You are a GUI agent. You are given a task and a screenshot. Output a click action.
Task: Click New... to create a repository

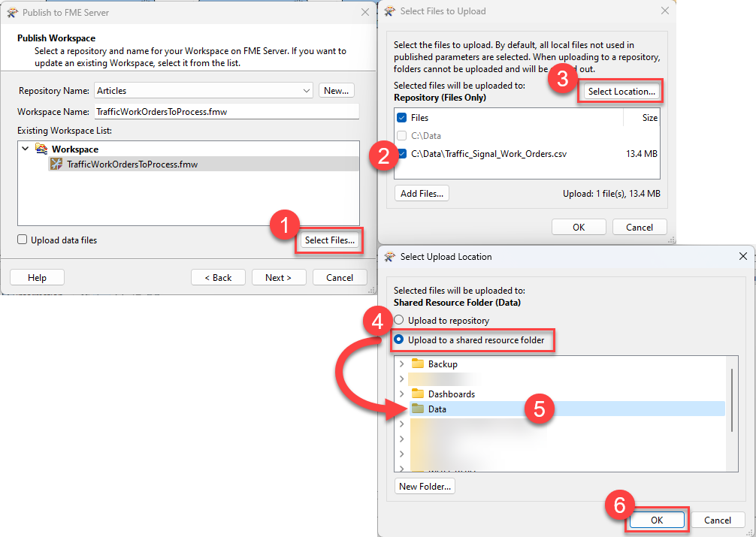(337, 91)
